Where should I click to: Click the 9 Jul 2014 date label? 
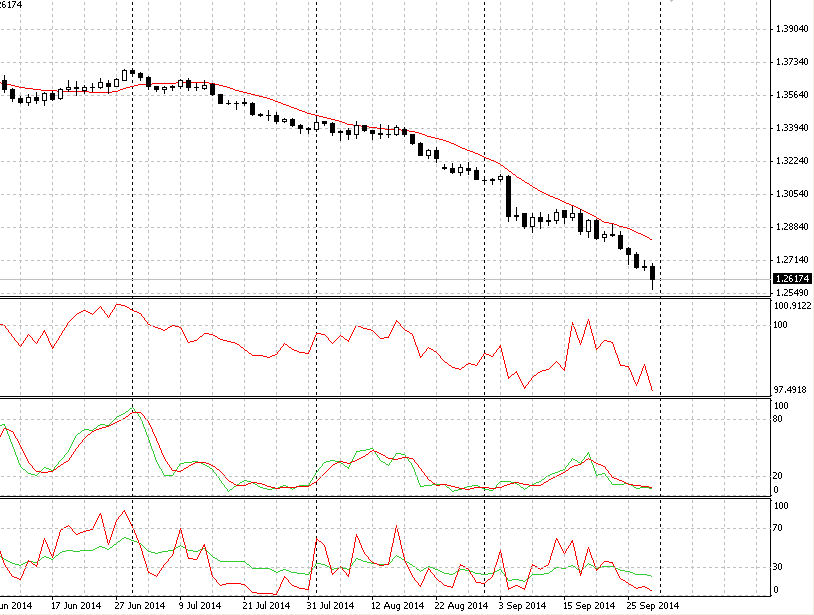pos(200,606)
